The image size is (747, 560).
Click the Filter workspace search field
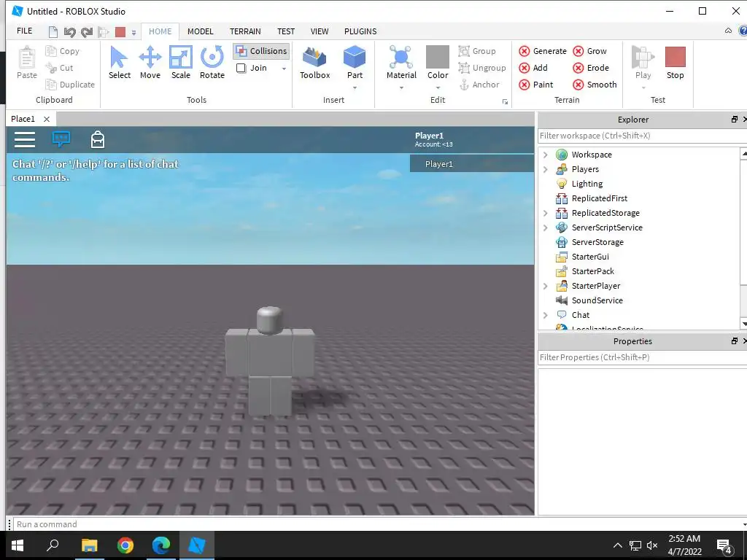[642, 136]
